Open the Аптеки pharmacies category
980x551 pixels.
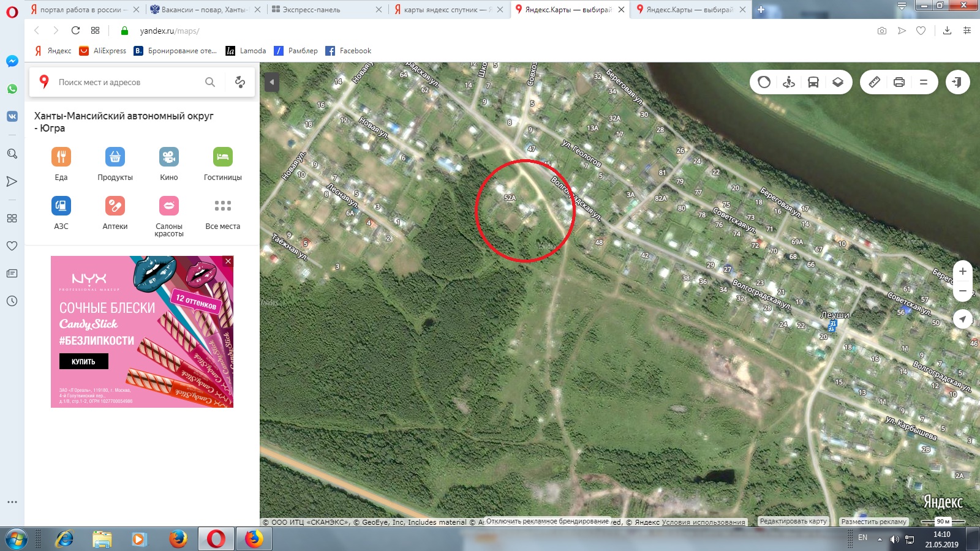(115, 206)
